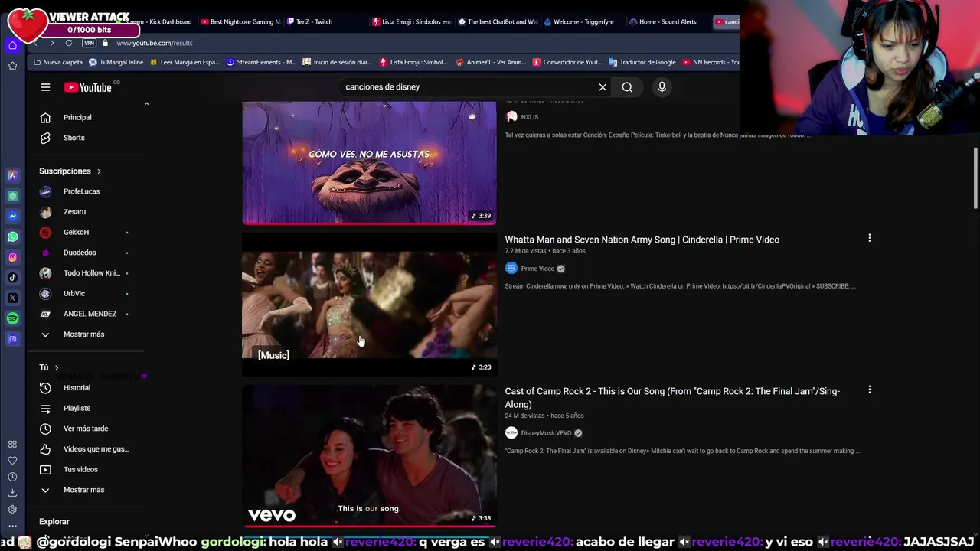
Task: Click the liked videos thumbs-up icon
Action: pyautogui.click(x=45, y=449)
